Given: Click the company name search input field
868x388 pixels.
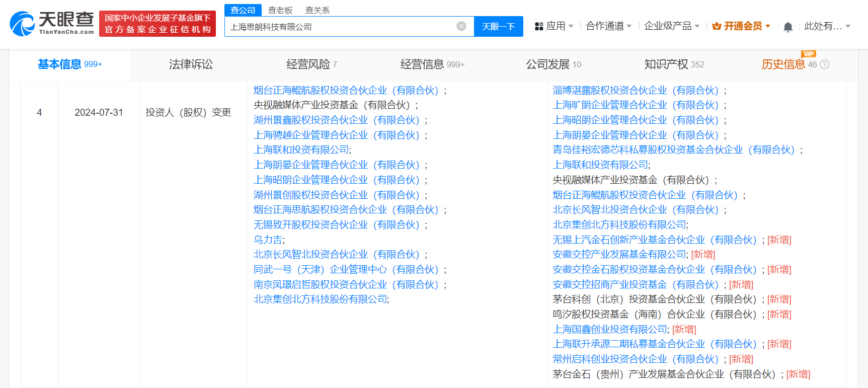Looking at the screenshot, I should [340, 27].
